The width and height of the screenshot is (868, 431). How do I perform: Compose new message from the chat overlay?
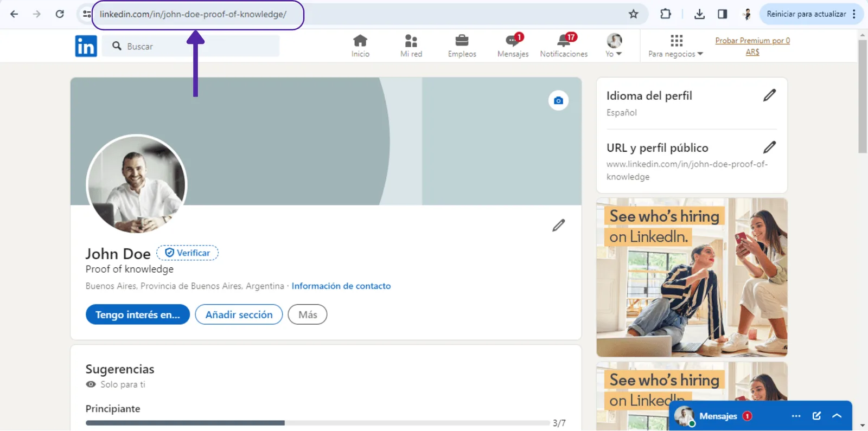tap(816, 416)
